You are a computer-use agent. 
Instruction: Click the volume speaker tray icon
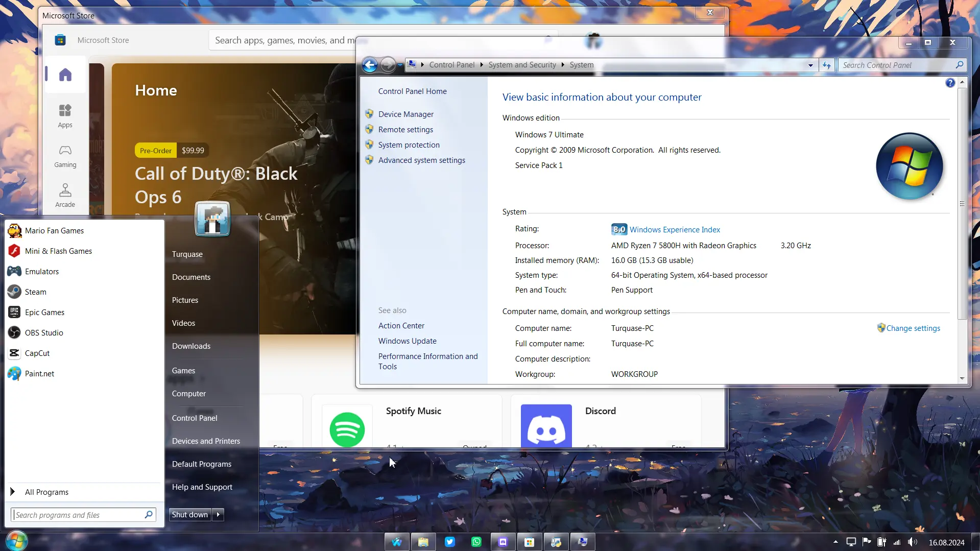click(x=913, y=542)
